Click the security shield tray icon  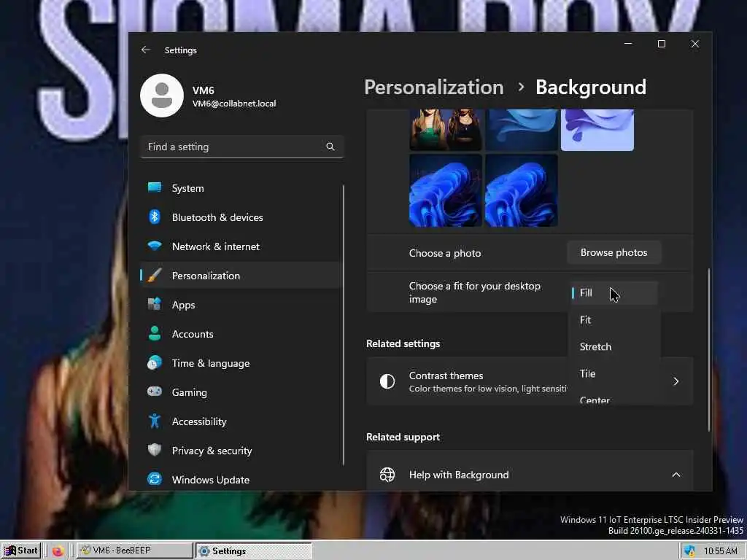click(x=689, y=551)
